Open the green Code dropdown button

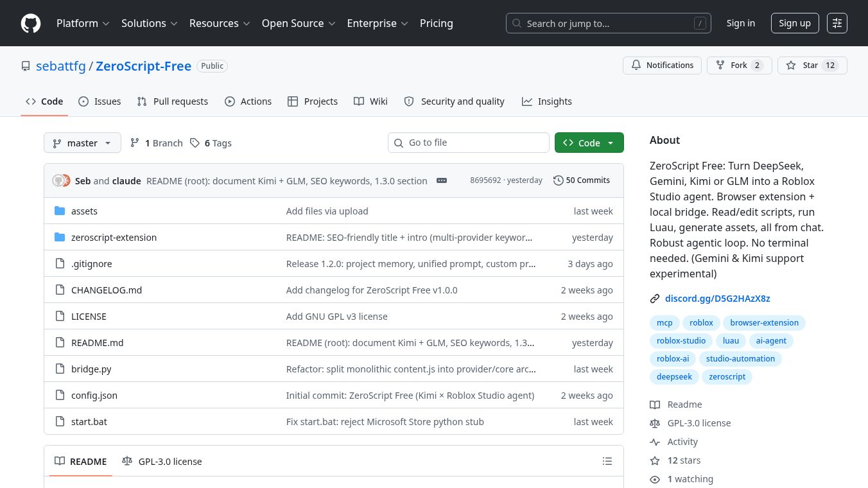589,143
